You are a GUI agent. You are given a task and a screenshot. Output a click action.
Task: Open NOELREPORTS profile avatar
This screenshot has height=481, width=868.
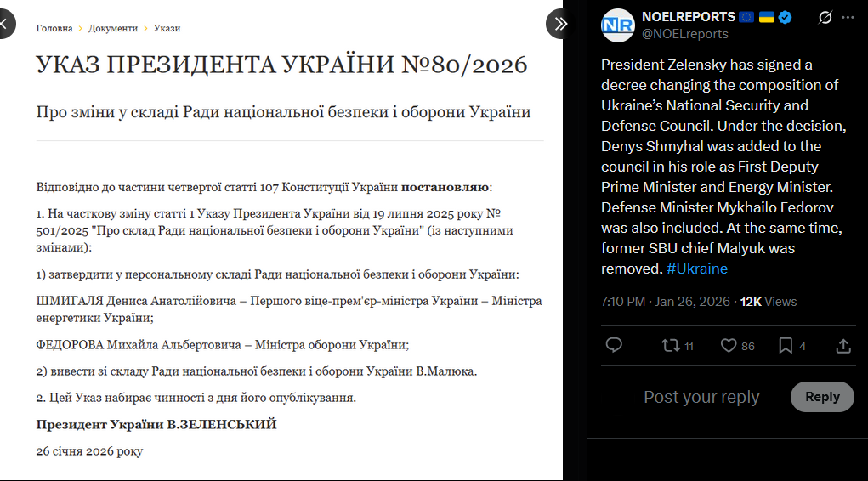point(618,25)
